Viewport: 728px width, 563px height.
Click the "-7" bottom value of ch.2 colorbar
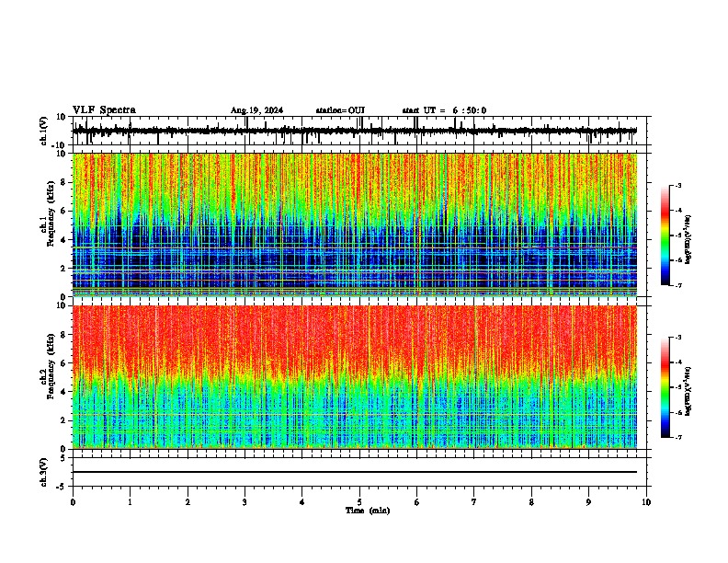pos(678,437)
